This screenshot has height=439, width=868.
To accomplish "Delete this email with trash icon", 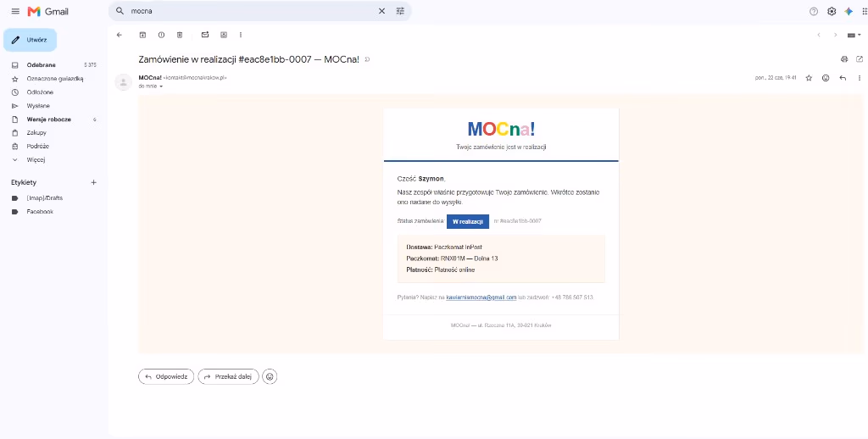I will coord(180,35).
